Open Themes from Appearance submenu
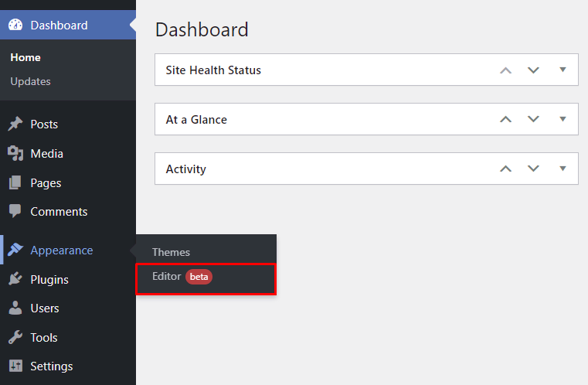588x385 pixels. (171, 252)
